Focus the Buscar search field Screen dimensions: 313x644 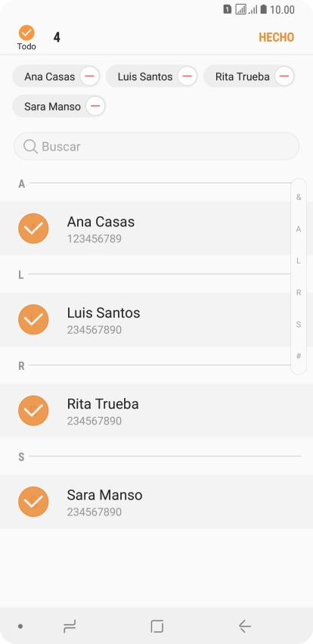(x=156, y=146)
